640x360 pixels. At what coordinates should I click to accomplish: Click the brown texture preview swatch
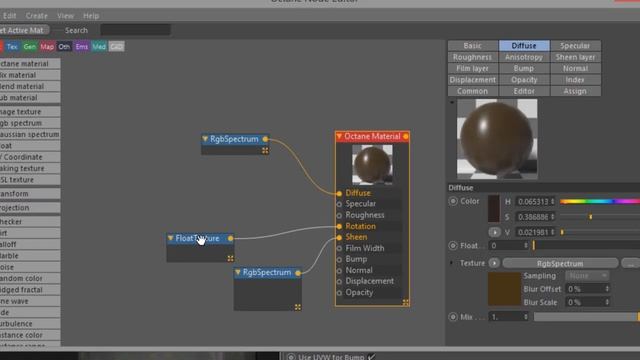[x=504, y=289]
